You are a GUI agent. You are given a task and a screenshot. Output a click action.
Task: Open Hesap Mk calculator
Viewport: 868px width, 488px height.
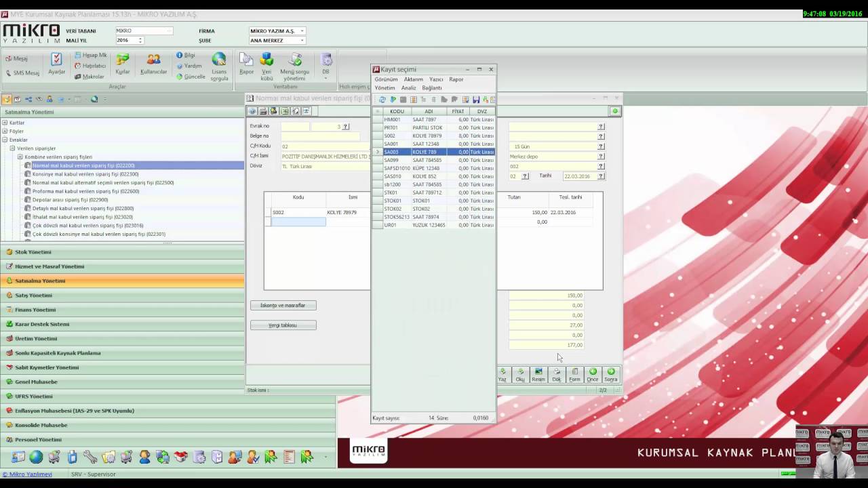point(90,55)
